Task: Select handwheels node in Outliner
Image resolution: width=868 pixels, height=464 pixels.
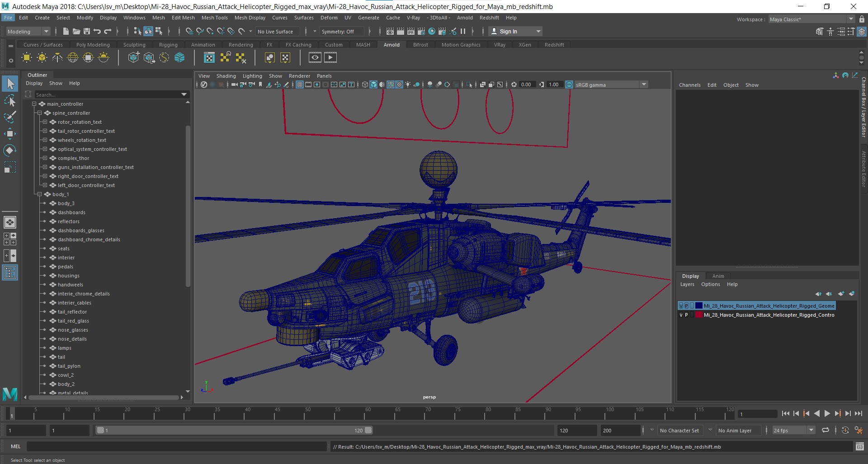Action: tap(70, 285)
